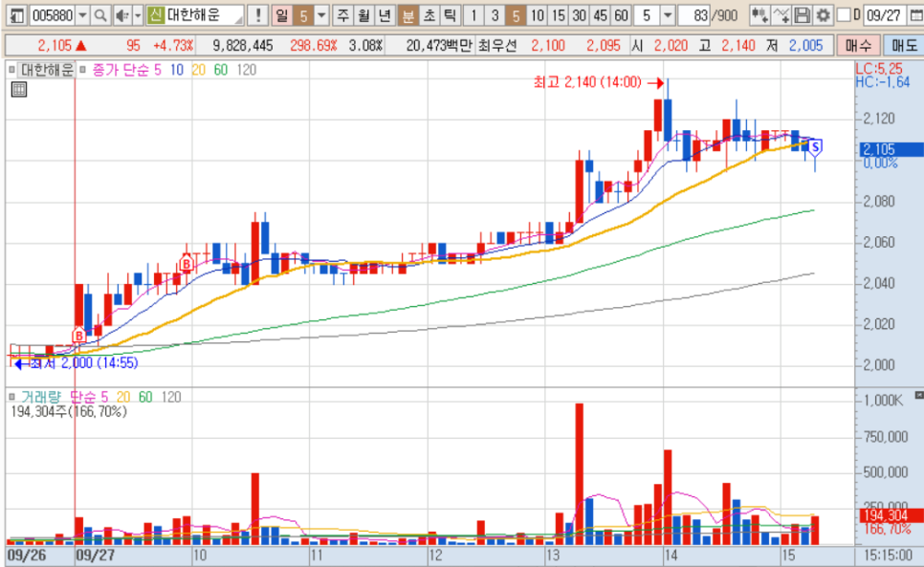Click the current price tag 2,105 on the axis
This screenshot has width=924, height=567.
coord(891,149)
